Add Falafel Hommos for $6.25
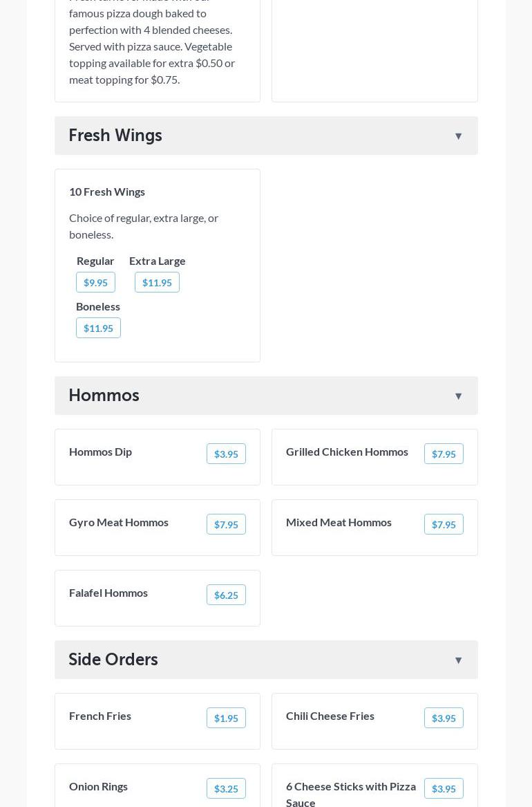The height and width of the screenshot is (807, 532). (226, 595)
